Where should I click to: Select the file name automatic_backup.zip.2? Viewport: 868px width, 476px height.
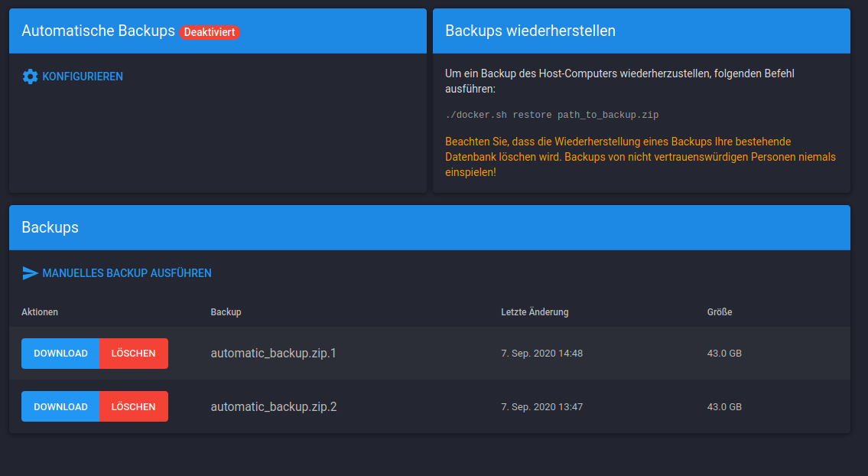point(274,406)
